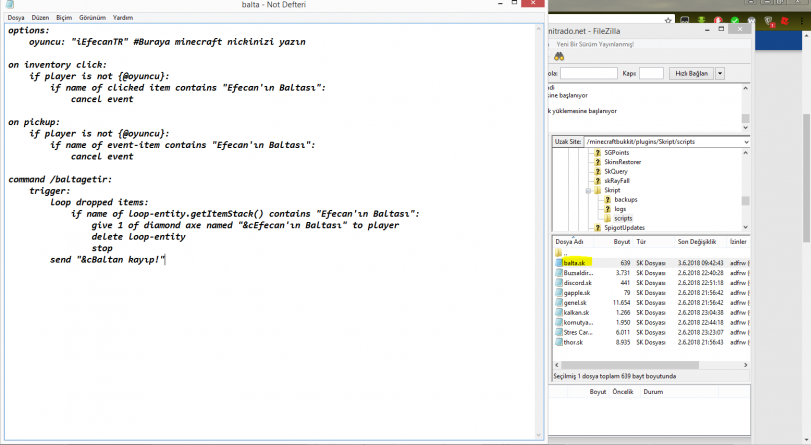The width and height of the screenshot is (811, 445).
Task: Select the scripts folder in remote tree
Action: 623,218
